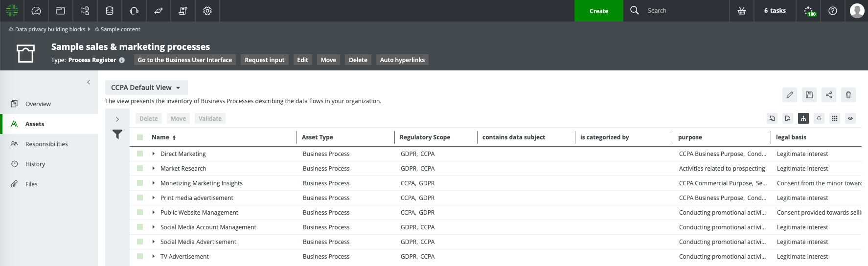Share the view using share icon
This screenshot has height=266, width=868.
(828, 95)
